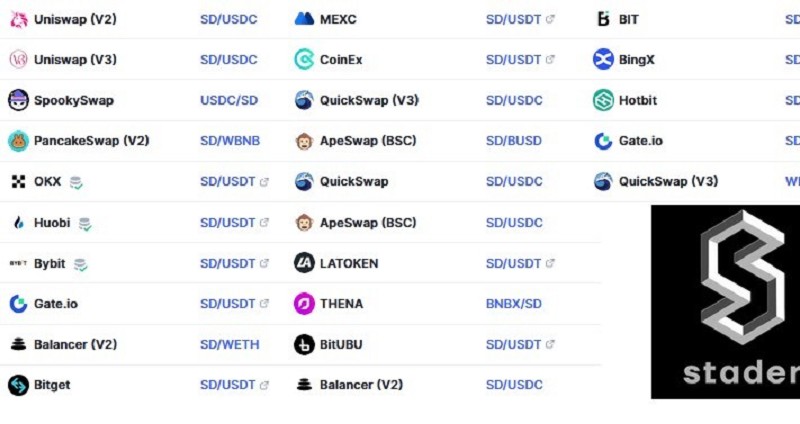800x424 pixels.
Task: Click the Stader logo image
Action: tap(726, 302)
